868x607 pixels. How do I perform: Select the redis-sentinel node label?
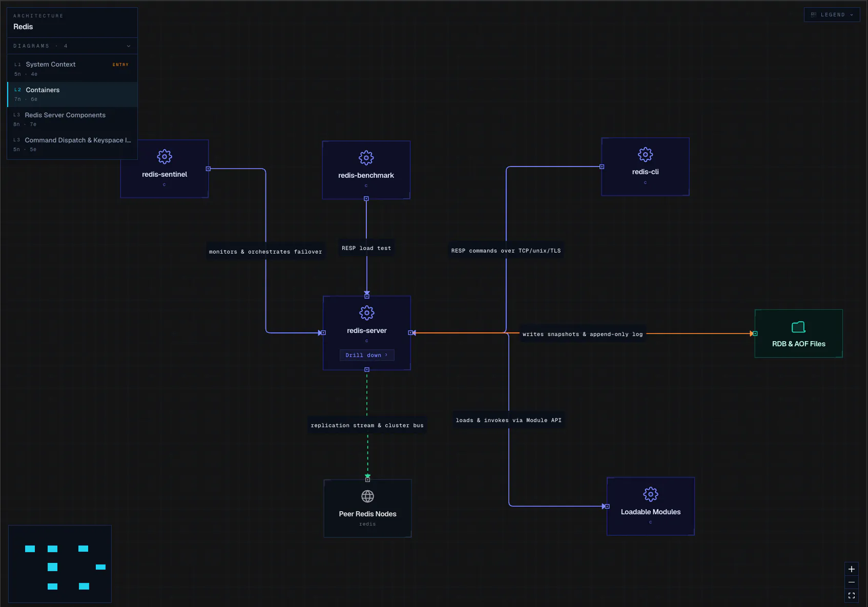pyautogui.click(x=164, y=175)
